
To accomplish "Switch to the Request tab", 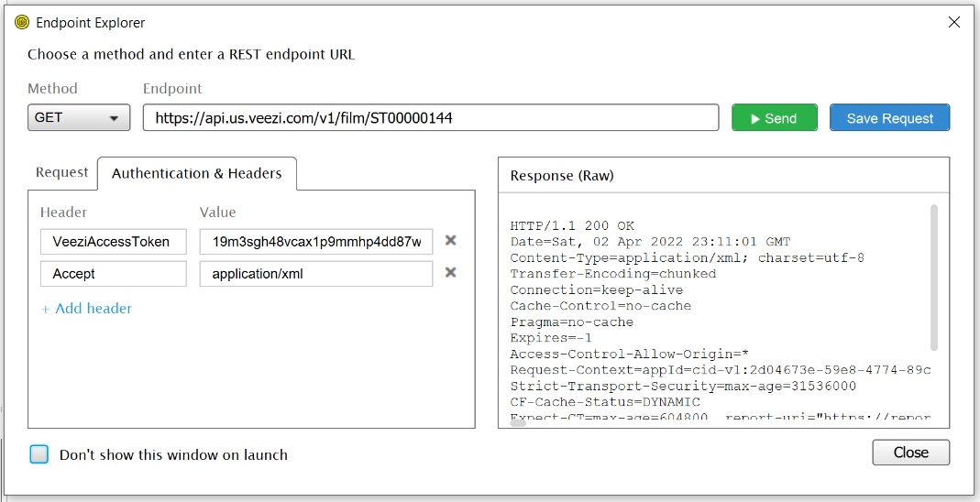I will click(x=61, y=172).
